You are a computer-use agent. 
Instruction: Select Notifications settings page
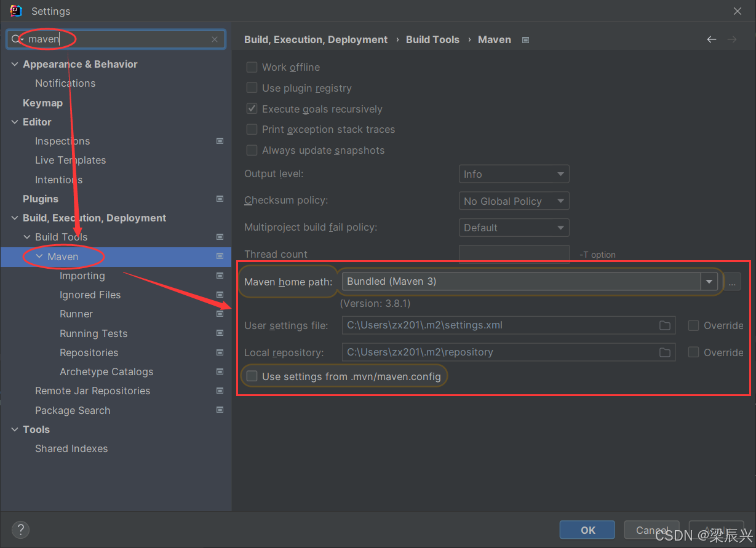65,83
